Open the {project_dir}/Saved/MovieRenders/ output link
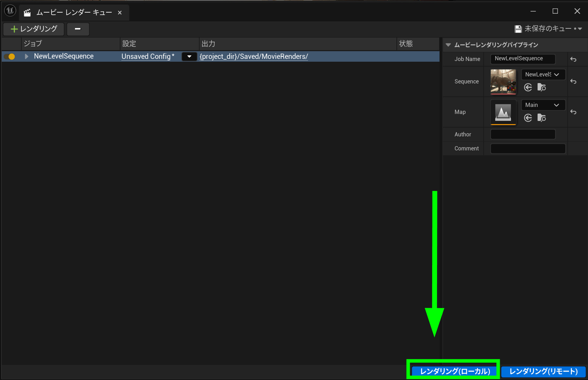The image size is (588, 380). click(254, 56)
